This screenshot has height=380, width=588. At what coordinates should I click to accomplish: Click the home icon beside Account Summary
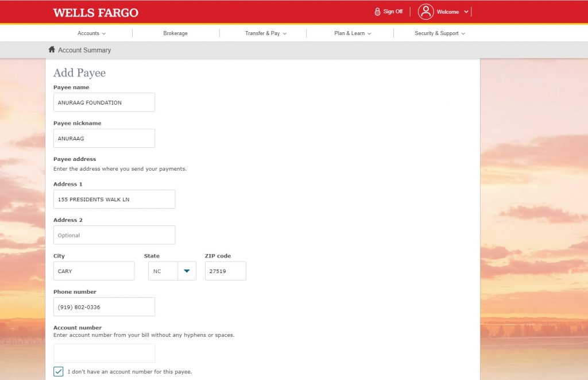[52, 49]
